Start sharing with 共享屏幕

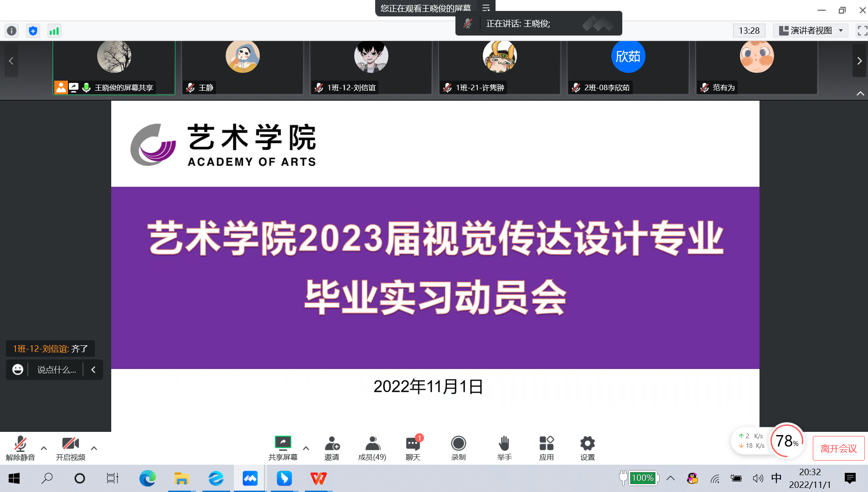(x=283, y=448)
